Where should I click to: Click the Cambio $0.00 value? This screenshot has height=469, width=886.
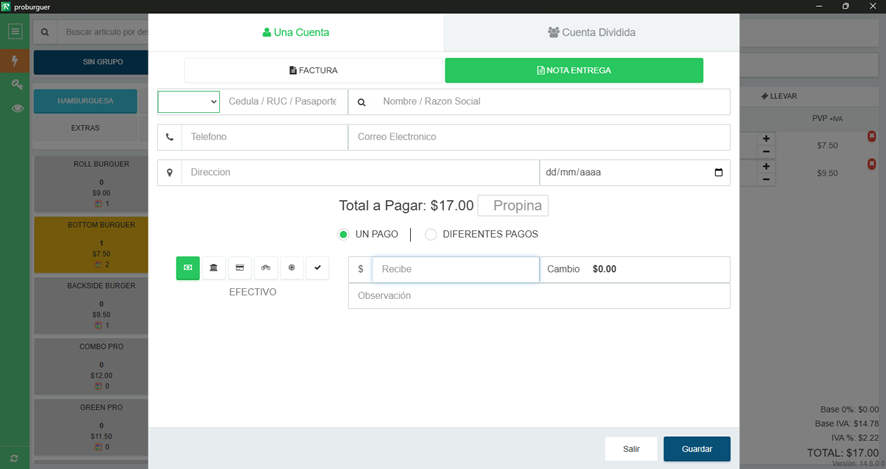click(604, 270)
